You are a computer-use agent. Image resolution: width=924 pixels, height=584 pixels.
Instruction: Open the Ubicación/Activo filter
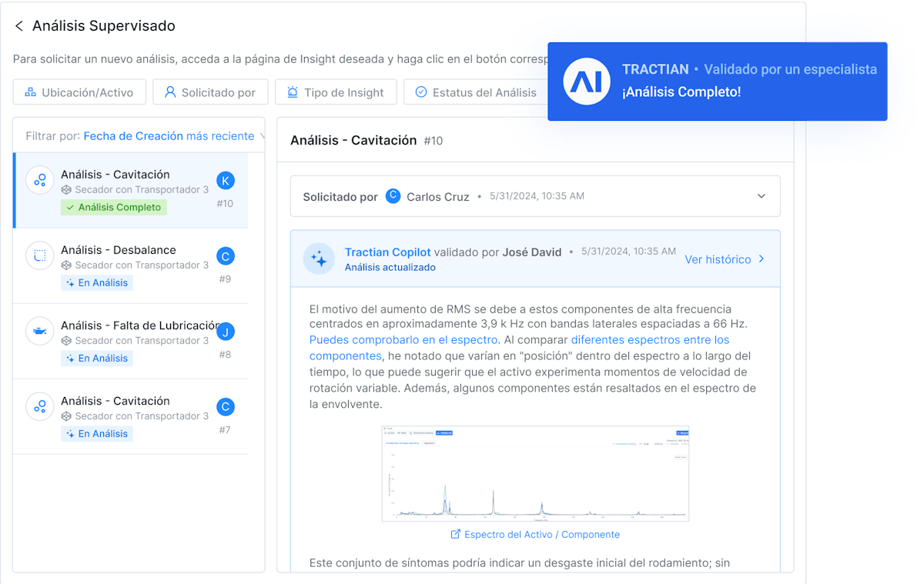tap(79, 92)
